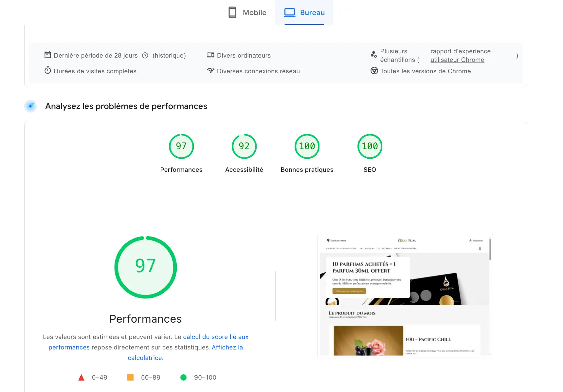The width and height of the screenshot is (563, 392).
Task: Jump to SEO score gauge 100
Action: pos(370,146)
